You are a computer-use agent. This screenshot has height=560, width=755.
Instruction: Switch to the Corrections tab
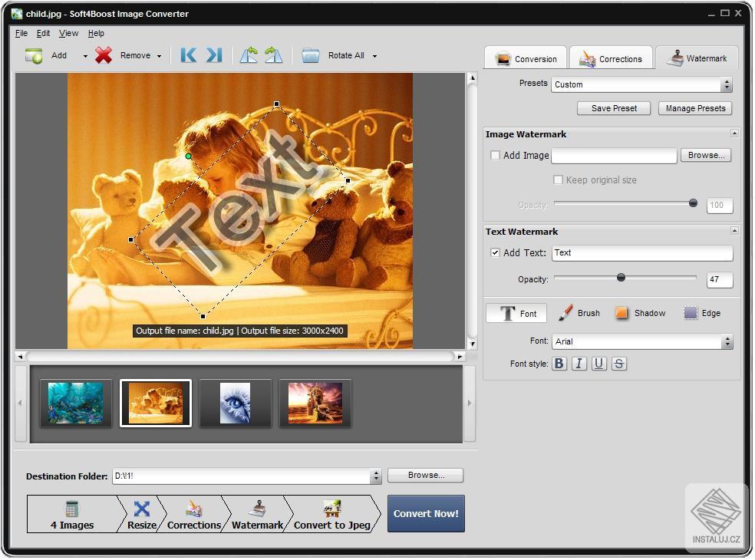[611, 58]
